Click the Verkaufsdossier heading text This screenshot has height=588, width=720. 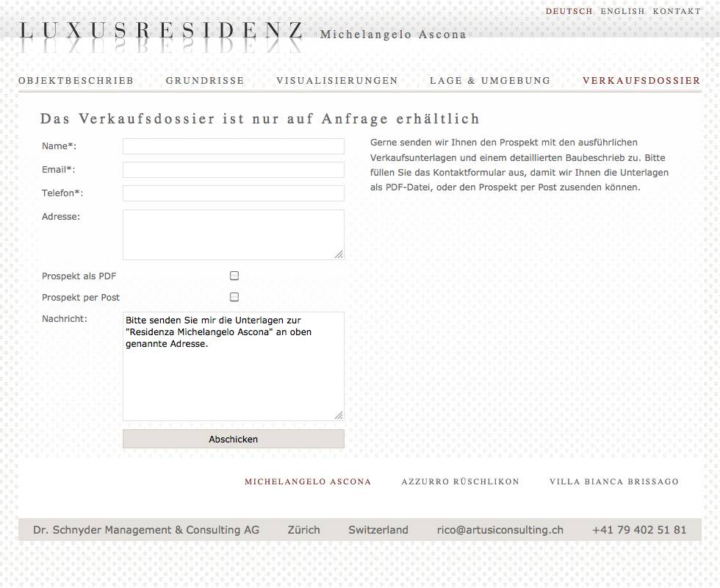tap(260, 119)
